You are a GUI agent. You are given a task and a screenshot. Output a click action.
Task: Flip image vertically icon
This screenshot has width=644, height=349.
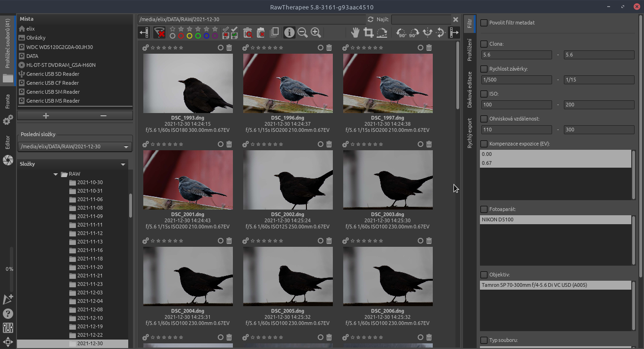(x=440, y=32)
